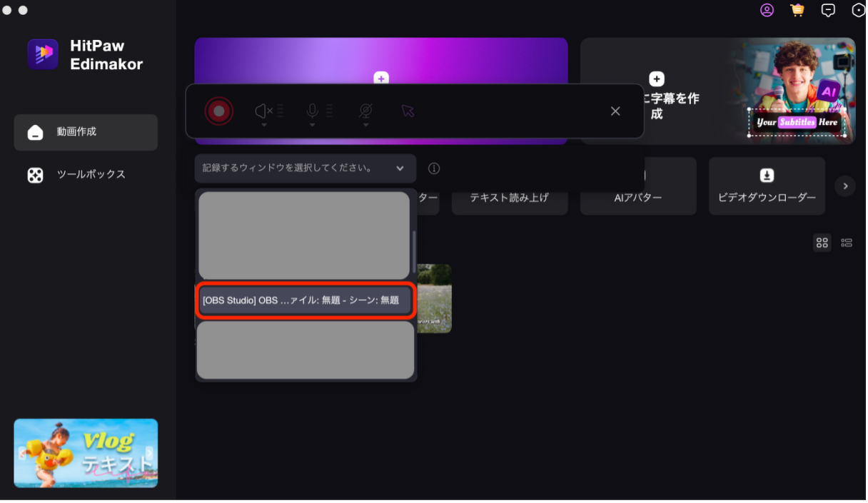Switch to grid view layout
The width and height of the screenshot is (868, 503).
click(x=822, y=243)
